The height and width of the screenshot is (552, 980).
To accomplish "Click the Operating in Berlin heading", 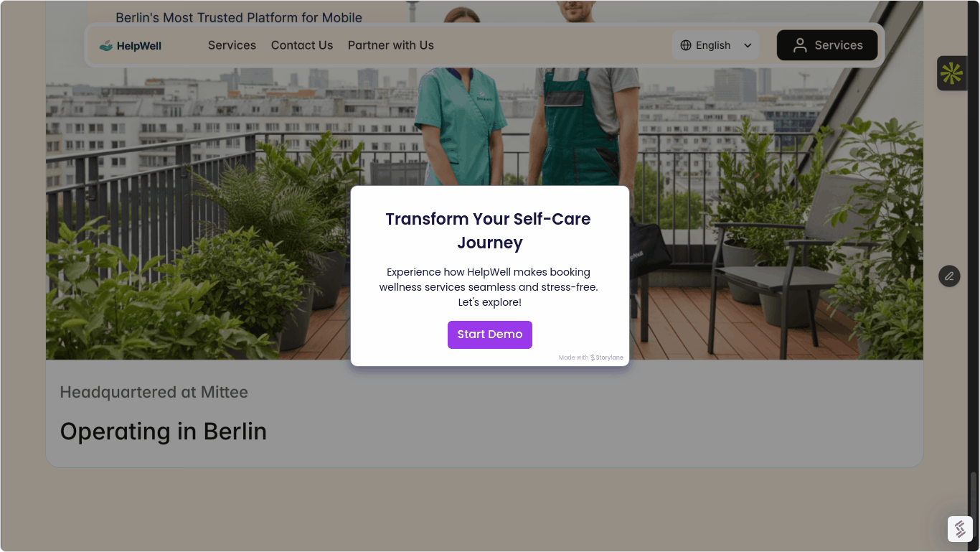I will (x=164, y=431).
